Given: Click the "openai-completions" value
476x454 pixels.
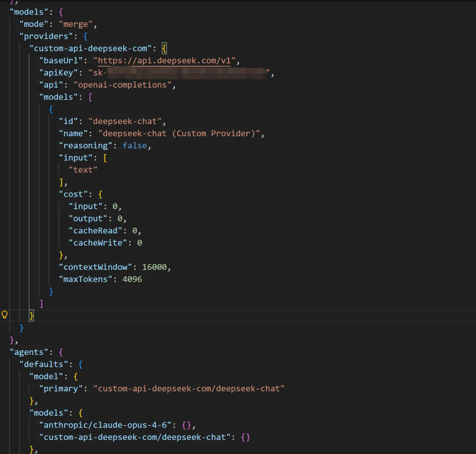Looking at the screenshot, I should (123, 85).
